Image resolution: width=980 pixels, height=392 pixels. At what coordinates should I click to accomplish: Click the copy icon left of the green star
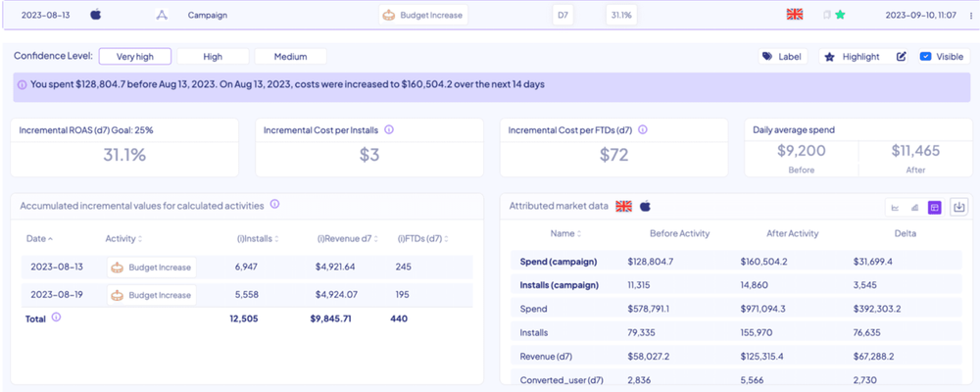(x=826, y=15)
